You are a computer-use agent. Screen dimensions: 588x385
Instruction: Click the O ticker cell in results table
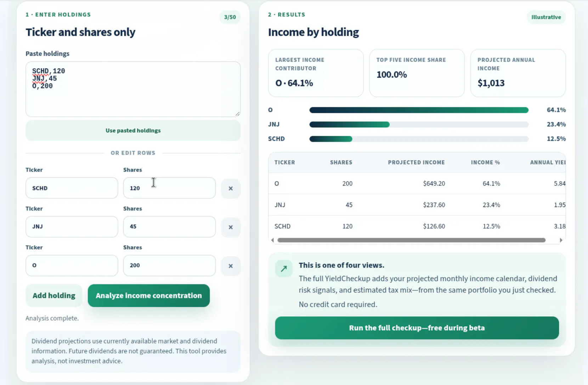click(x=277, y=183)
